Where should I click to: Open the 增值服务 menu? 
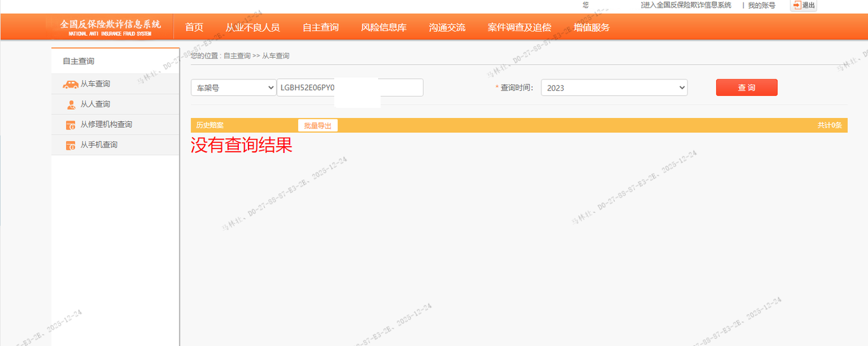(x=591, y=27)
